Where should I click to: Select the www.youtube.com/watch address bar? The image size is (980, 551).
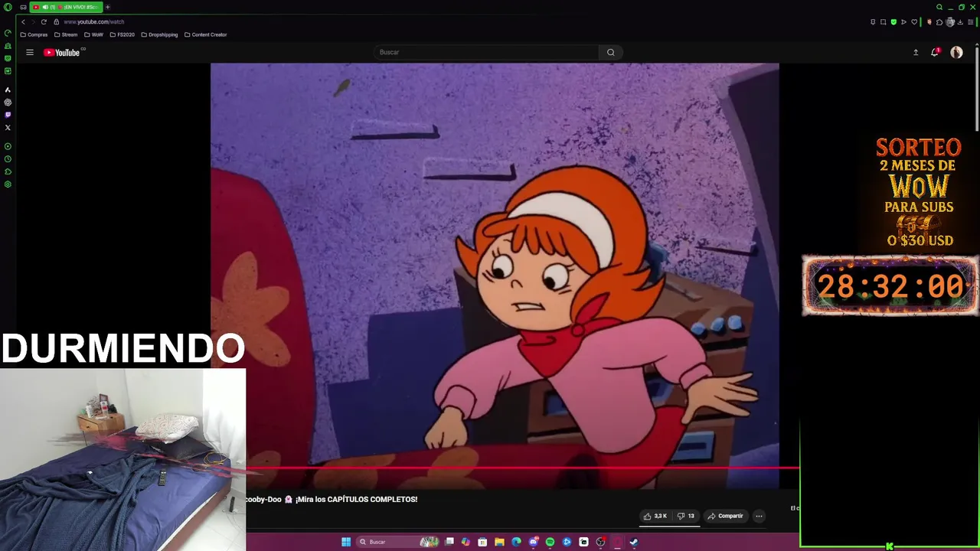pyautogui.click(x=94, y=21)
